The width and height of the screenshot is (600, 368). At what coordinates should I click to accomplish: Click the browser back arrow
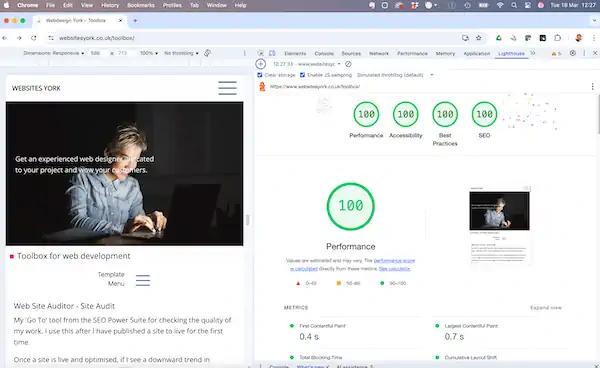tap(5, 38)
